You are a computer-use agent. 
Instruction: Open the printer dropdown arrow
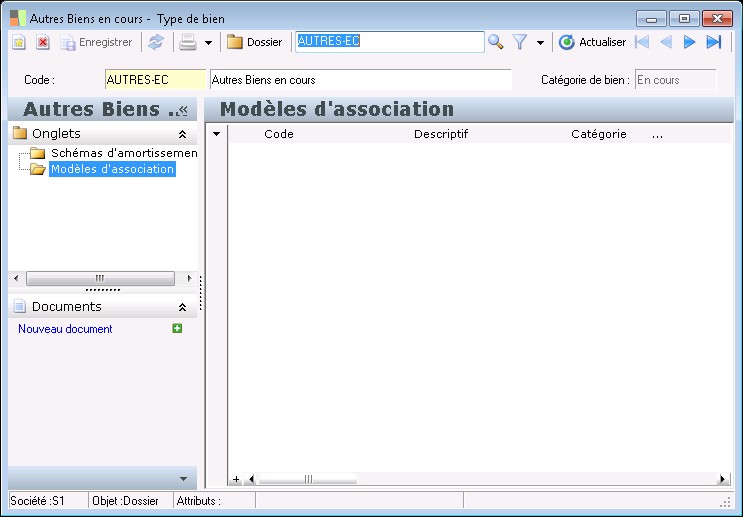pyautogui.click(x=208, y=43)
